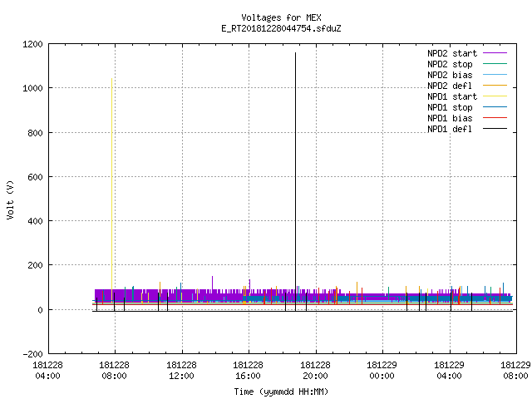This screenshot has width=532, height=399.
Task: Click the x-axis tick '181229 00:00'
Action: pos(382,370)
